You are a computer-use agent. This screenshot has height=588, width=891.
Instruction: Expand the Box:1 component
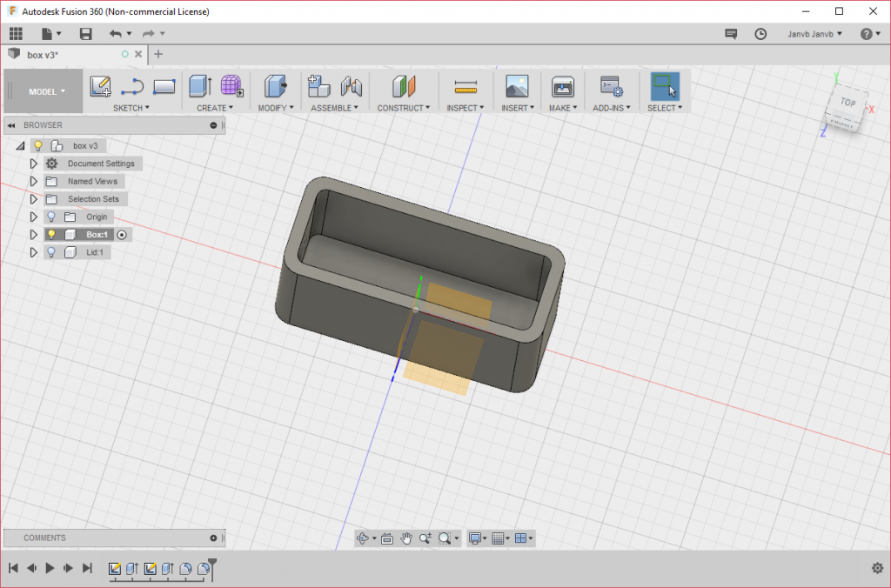pyautogui.click(x=34, y=235)
